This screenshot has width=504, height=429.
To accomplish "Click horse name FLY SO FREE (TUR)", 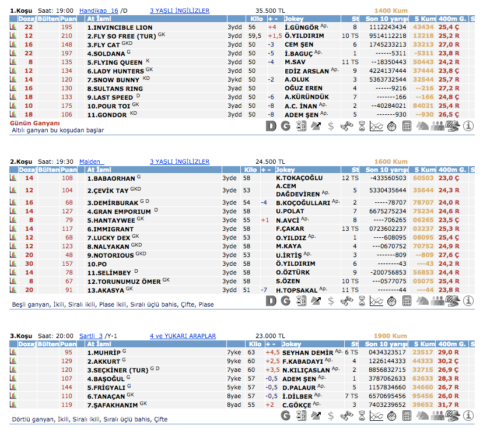I will [x=121, y=36].
